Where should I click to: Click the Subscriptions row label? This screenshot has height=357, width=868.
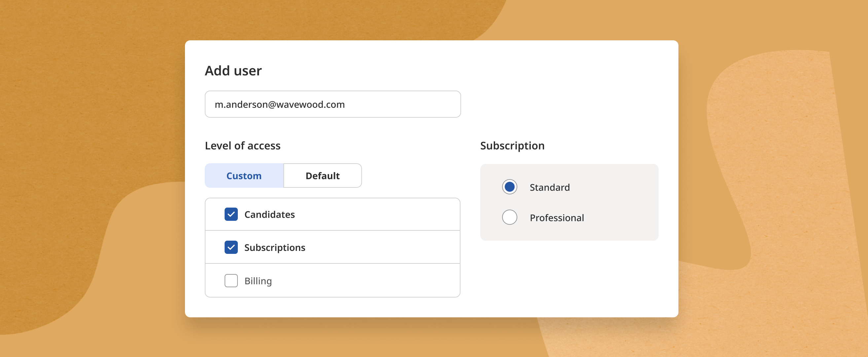click(275, 247)
